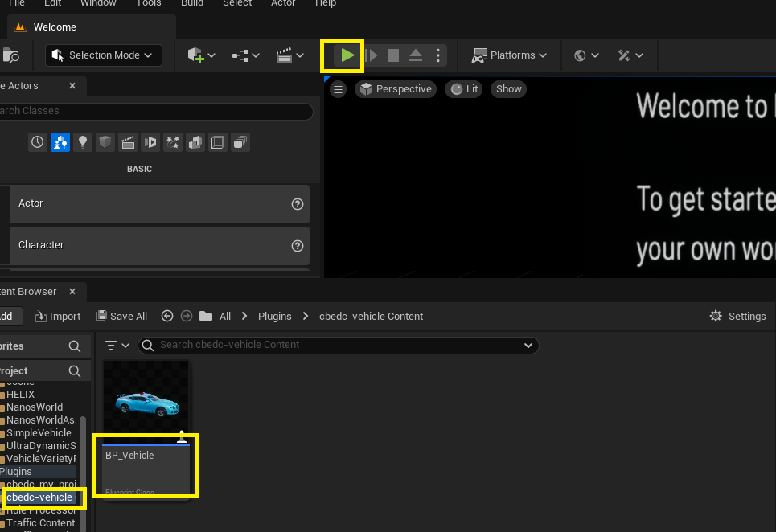The image size is (776, 532).
Task: Switch the viewport Perspective mode button
Action: 396,89
